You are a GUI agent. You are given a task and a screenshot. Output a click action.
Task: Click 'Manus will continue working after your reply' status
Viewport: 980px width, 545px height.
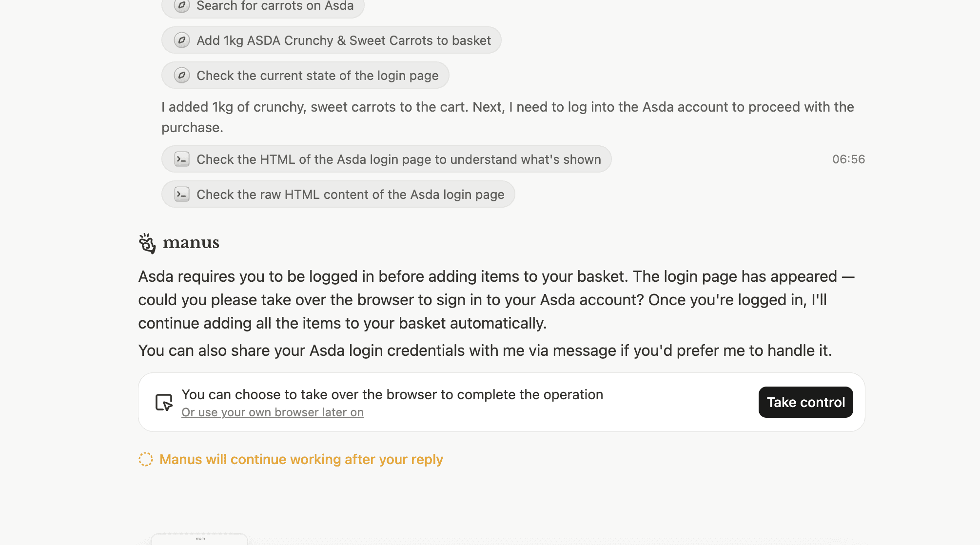tap(301, 459)
